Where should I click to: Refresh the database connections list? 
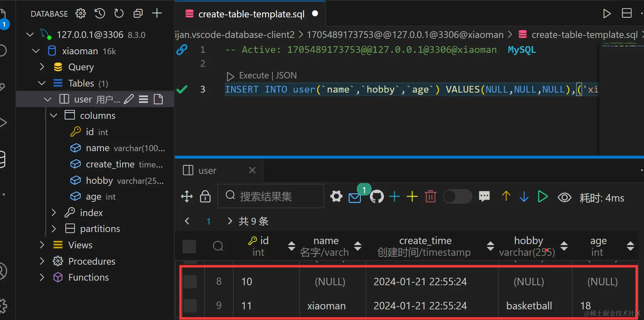(119, 13)
